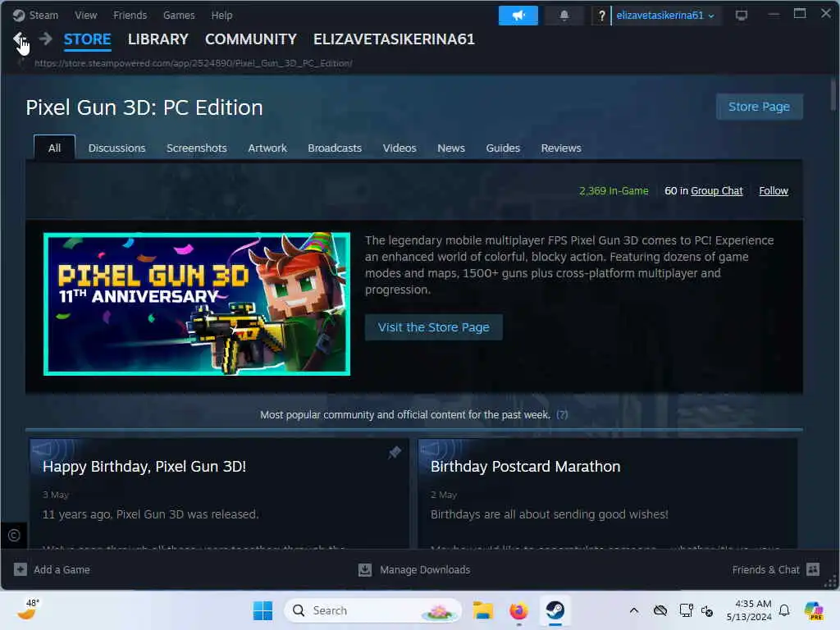The height and width of the screenshot is (630, 840).
Task: Switch to the Videos tab
Action: click(x=399, y=148)
